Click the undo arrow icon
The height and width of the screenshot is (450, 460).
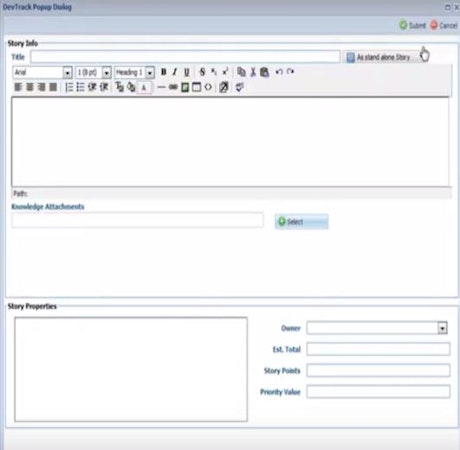point(279,72)
